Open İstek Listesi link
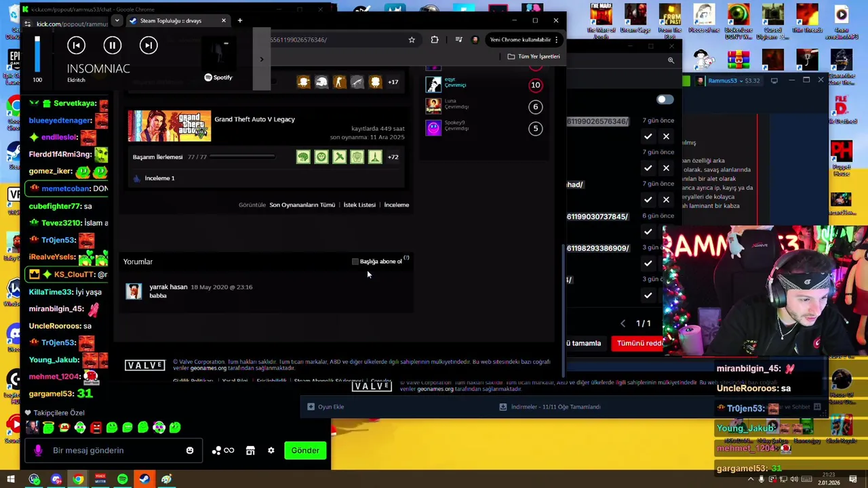 [x=359, y=205]
